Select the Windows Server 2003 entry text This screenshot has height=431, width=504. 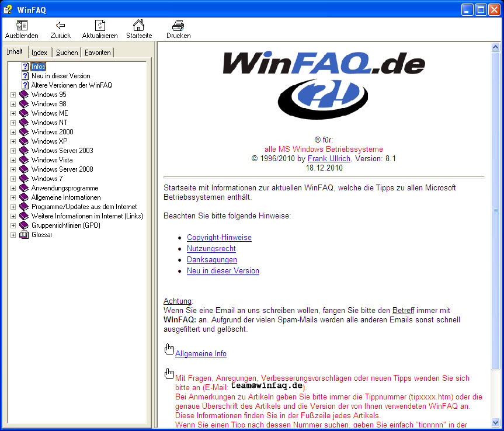(62, 151)
